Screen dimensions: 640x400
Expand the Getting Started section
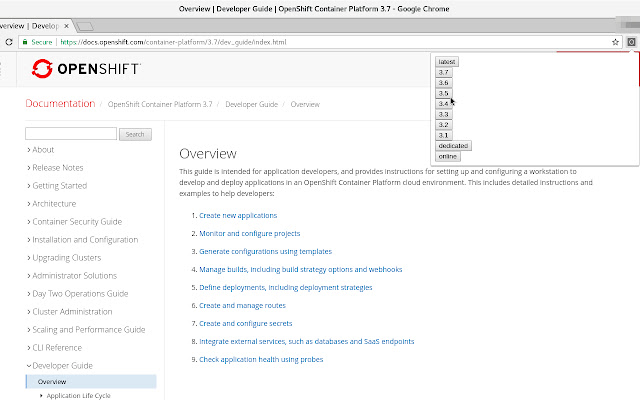tap(57, 186)
